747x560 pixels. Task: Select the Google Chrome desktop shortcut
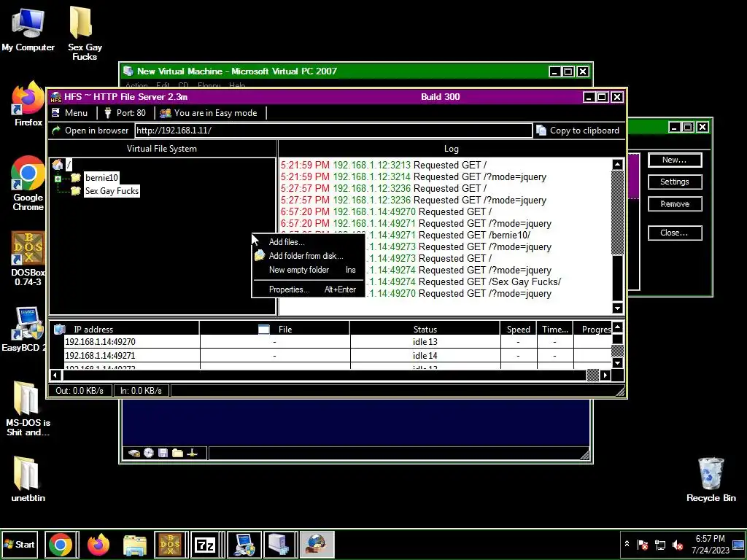click(28, 183)
